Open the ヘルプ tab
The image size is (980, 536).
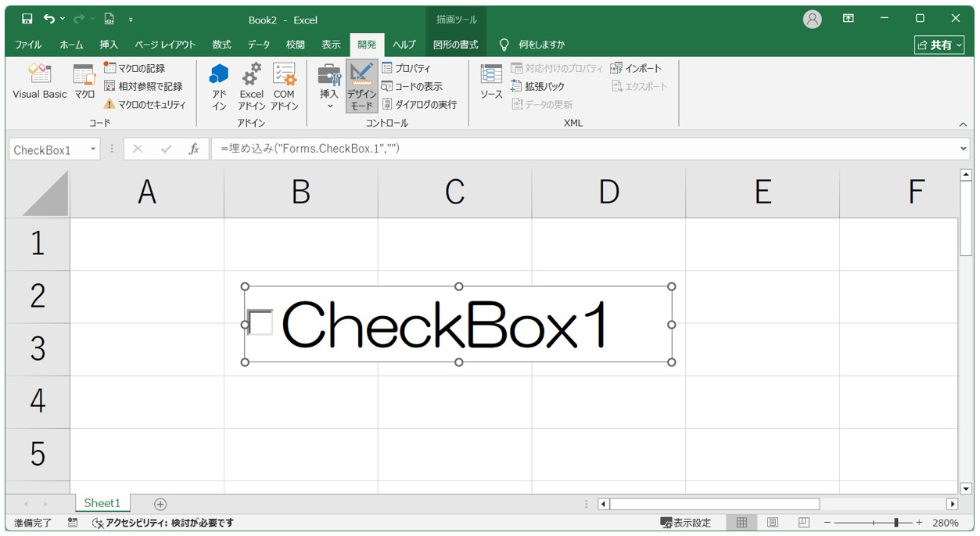click(x=404, y=45)
